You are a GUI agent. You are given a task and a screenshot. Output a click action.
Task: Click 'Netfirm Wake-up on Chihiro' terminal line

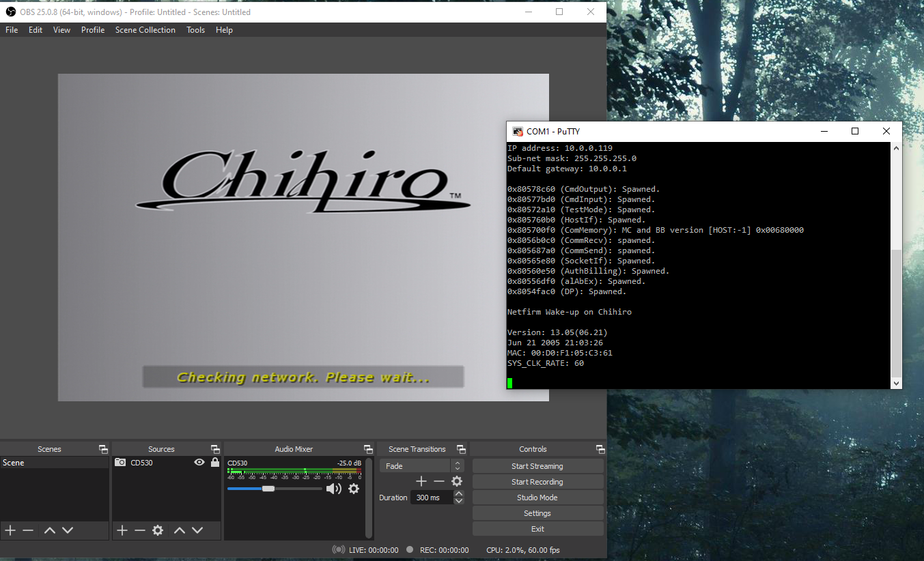[x=570, y=312]
